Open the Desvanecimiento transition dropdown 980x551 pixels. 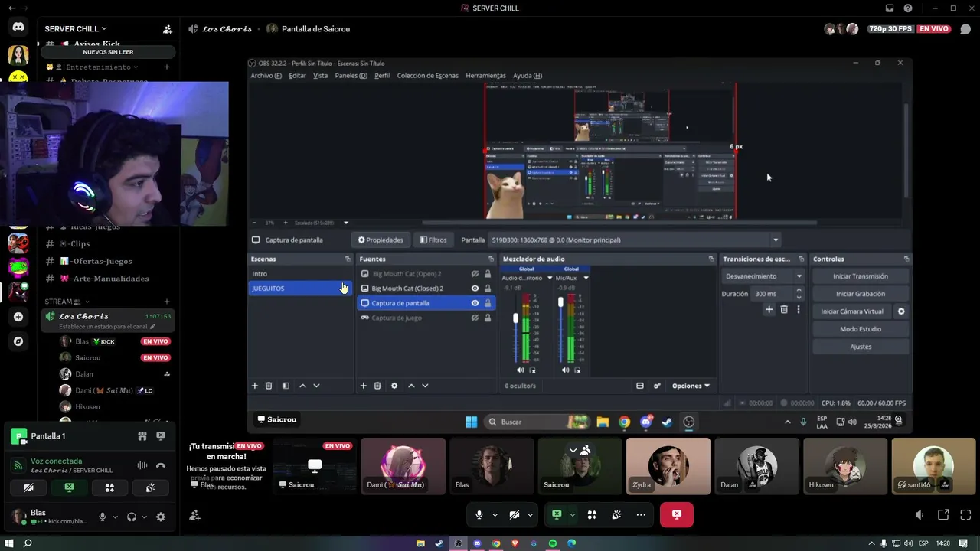pos(763,276)
